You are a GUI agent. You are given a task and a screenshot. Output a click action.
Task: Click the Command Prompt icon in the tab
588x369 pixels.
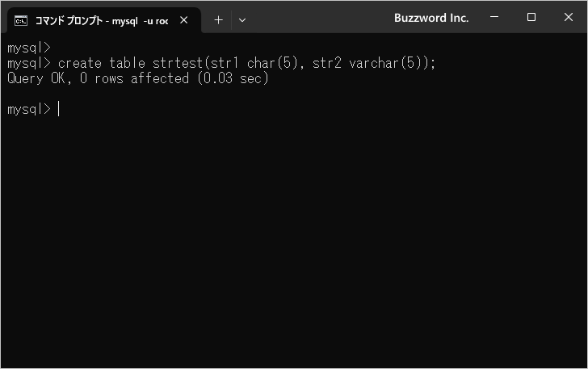tap(22, 19)
